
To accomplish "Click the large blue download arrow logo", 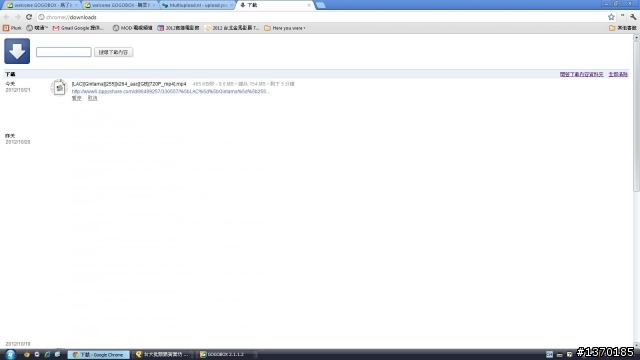I will click(17, 51).
